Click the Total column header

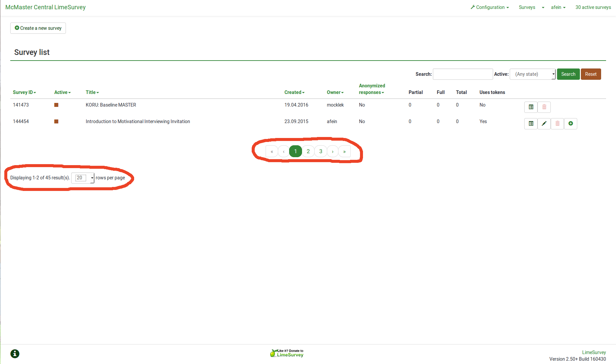pos(461,92)
